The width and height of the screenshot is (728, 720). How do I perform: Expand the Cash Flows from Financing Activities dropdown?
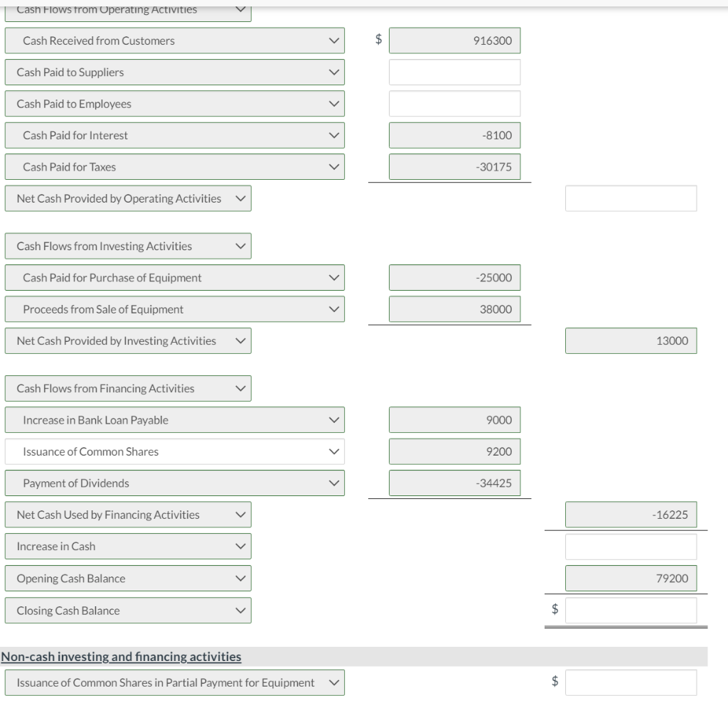[x=128, y=388]
